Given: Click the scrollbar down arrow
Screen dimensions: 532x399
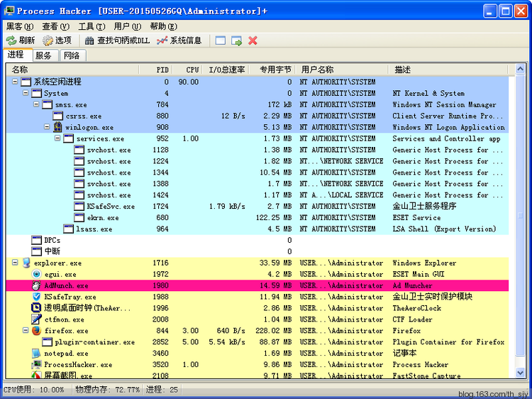Looking at the screenshot, I should [520, 373].
